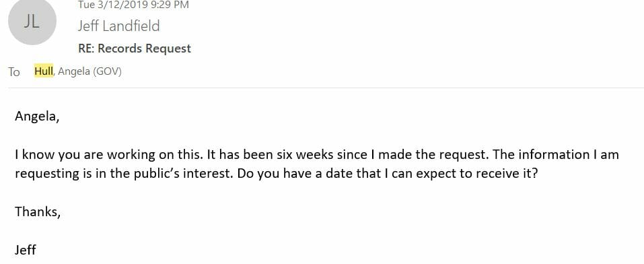
Task: Click the Tue 3/12/2019 9:29 PM timestamp
Action: [133, 5]
